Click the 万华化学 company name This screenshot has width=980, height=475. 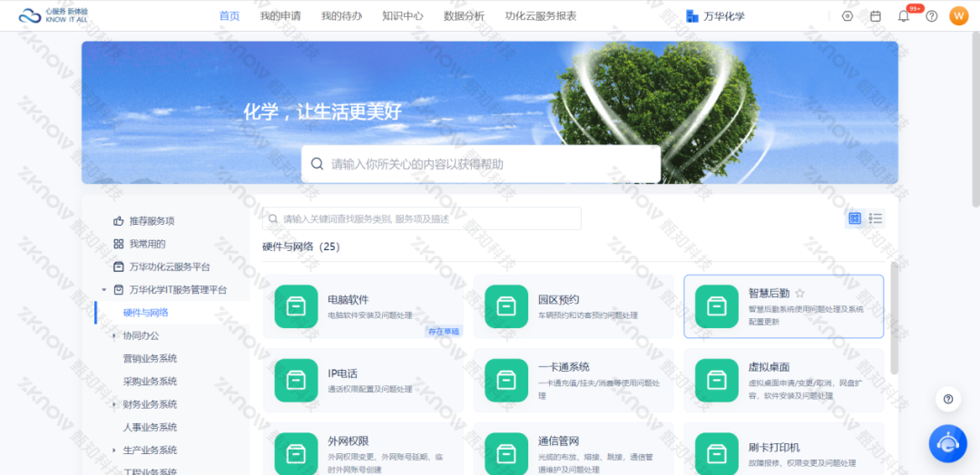(x=724, y=16)
